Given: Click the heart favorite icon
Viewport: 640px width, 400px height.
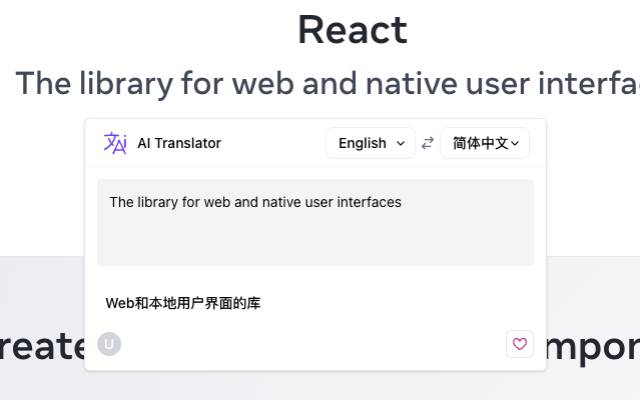Looking at the screenshot, I should pos(520,344).
